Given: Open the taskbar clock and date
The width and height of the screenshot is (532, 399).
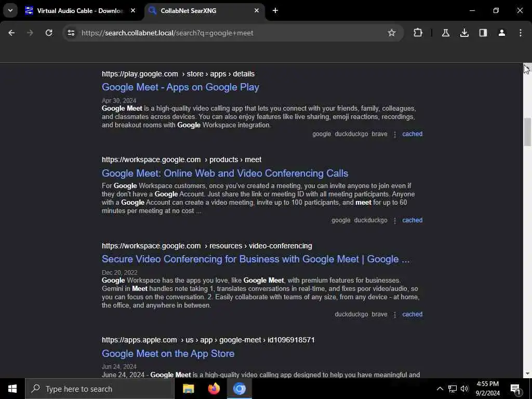Looking at the screenshot, I should click(x=487, y=389).
